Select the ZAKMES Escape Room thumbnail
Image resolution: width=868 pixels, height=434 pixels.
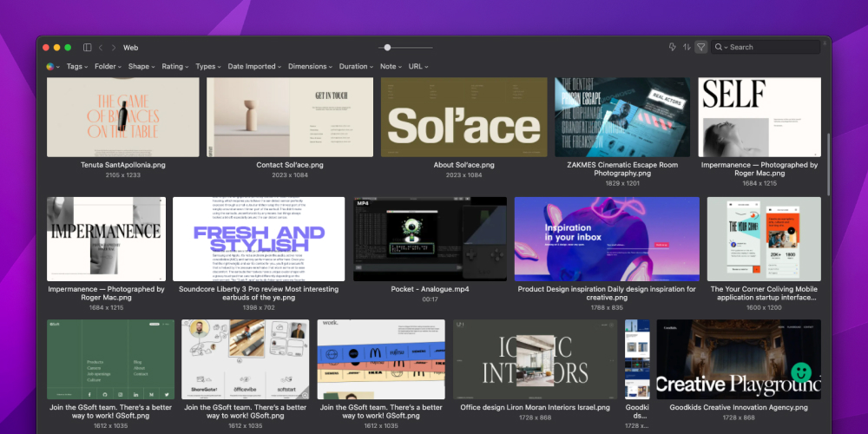click(x=622, y=117)
